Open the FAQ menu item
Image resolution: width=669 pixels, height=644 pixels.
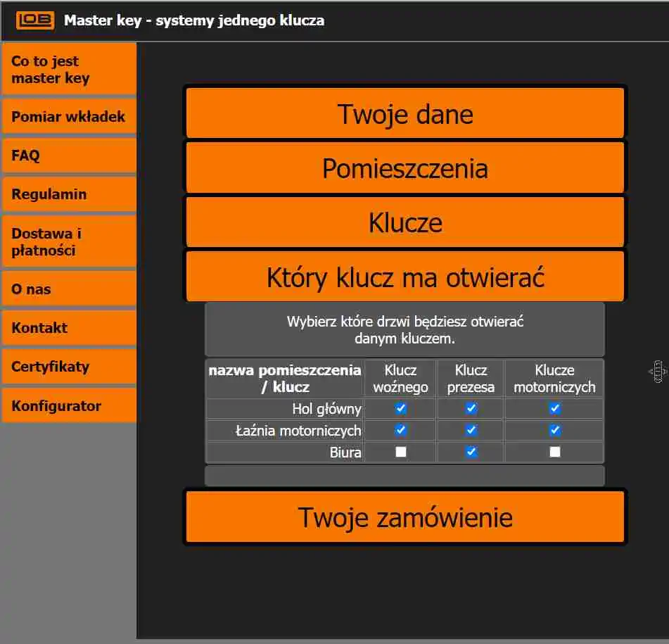tap(69, 155)
